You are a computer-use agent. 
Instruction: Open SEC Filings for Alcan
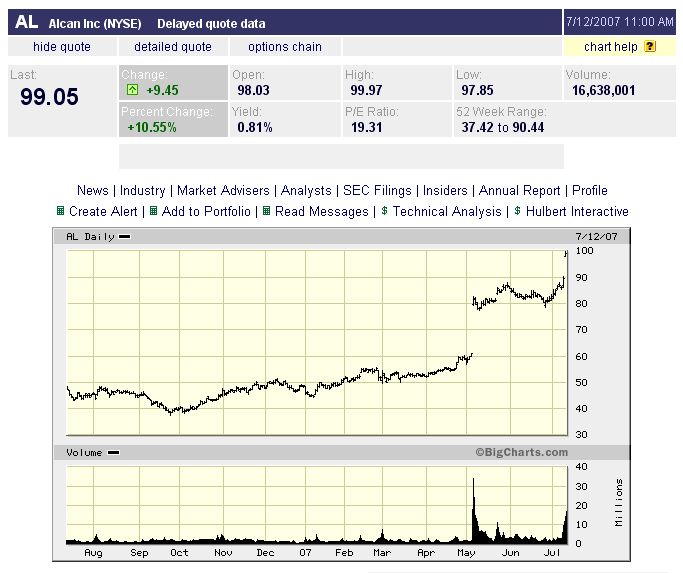(x=377, y=190)
